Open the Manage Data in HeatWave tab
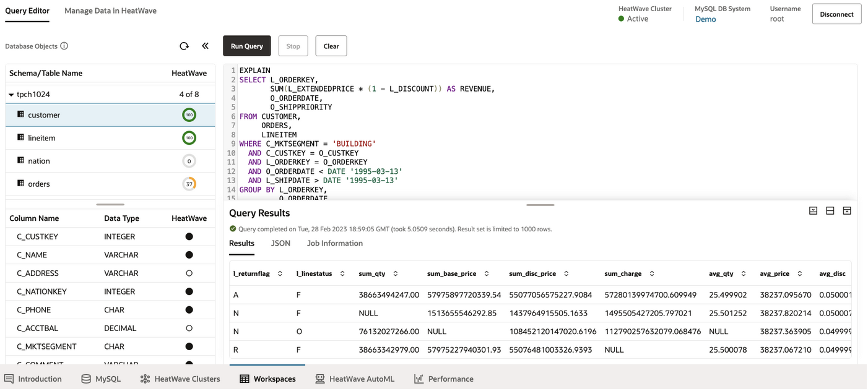 110,11
